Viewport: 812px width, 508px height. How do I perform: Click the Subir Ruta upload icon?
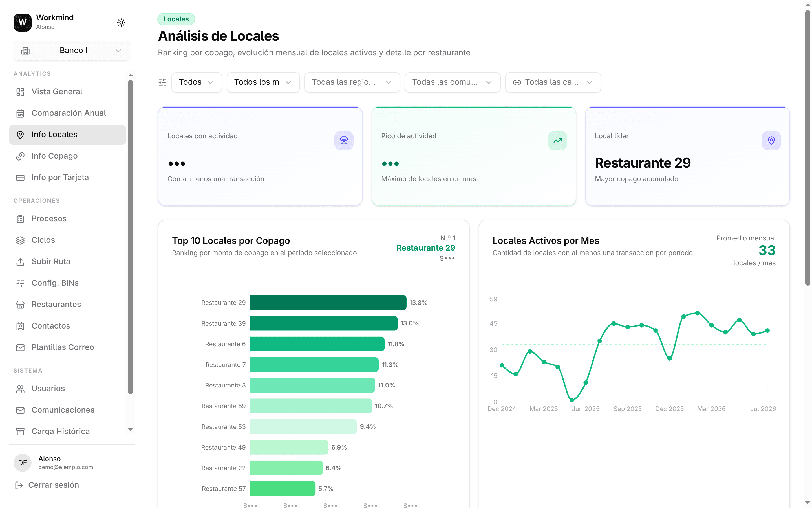[21, 262]
